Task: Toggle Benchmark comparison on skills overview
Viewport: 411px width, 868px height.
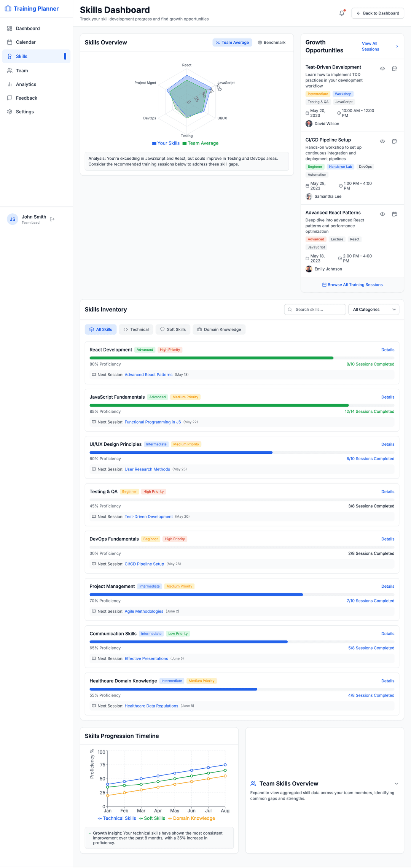Action: click(x=272, y=43)
